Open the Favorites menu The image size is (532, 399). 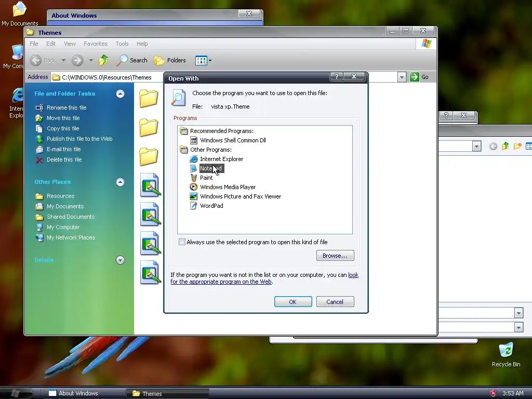pyautogui.click(x=96, y=44)
